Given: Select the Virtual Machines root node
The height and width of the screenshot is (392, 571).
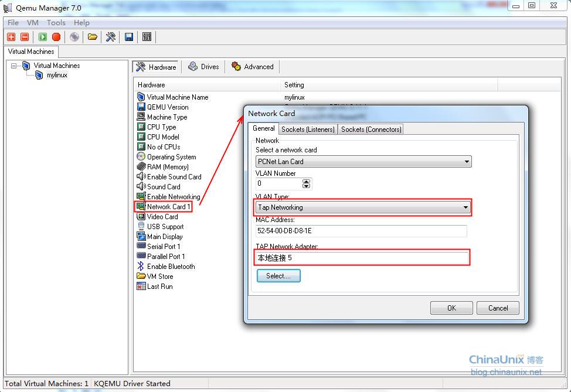Looking at the screenshot, I should click(57, 66).
